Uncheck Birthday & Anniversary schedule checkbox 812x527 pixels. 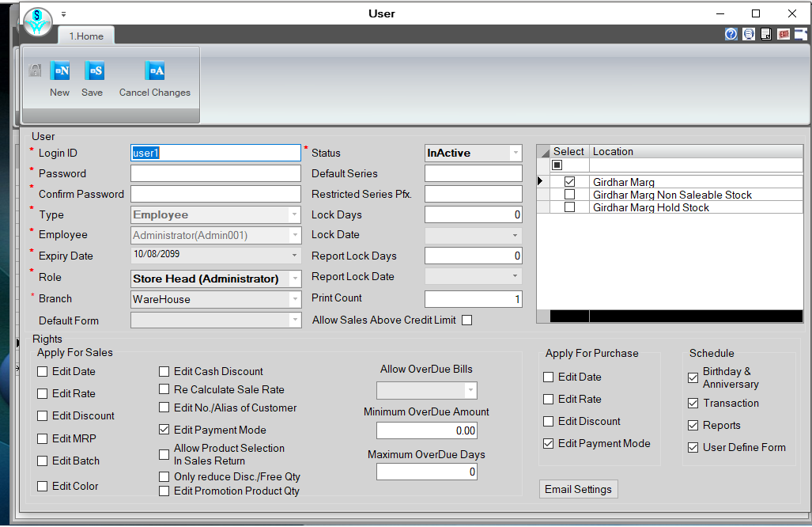point(693,377)
